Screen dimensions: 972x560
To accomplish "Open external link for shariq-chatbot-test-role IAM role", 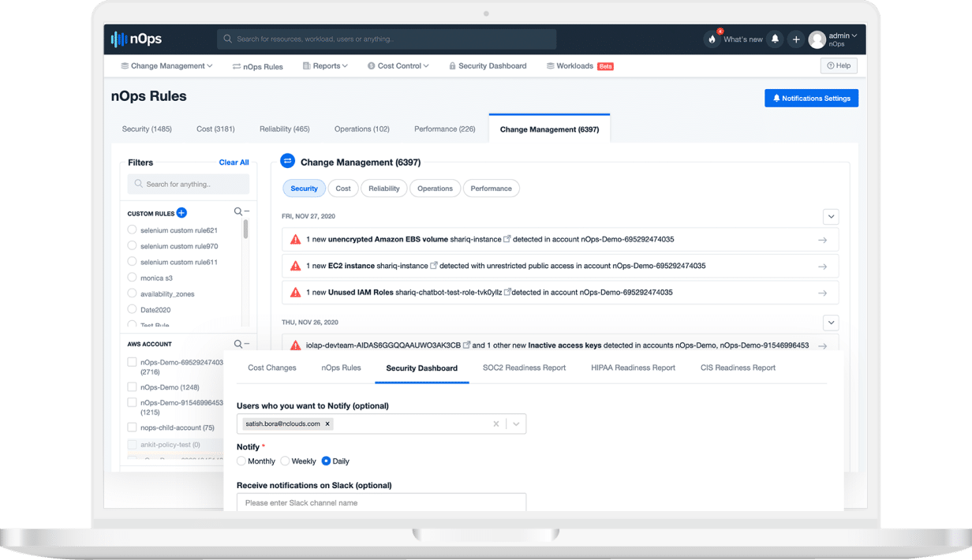I will [507, 292].
